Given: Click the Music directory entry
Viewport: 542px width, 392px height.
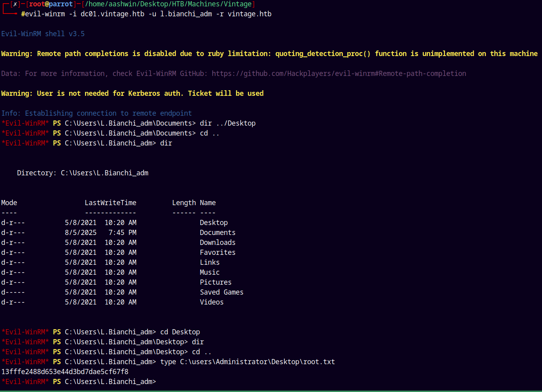Looking at the screenshot, I should (210, 272).
